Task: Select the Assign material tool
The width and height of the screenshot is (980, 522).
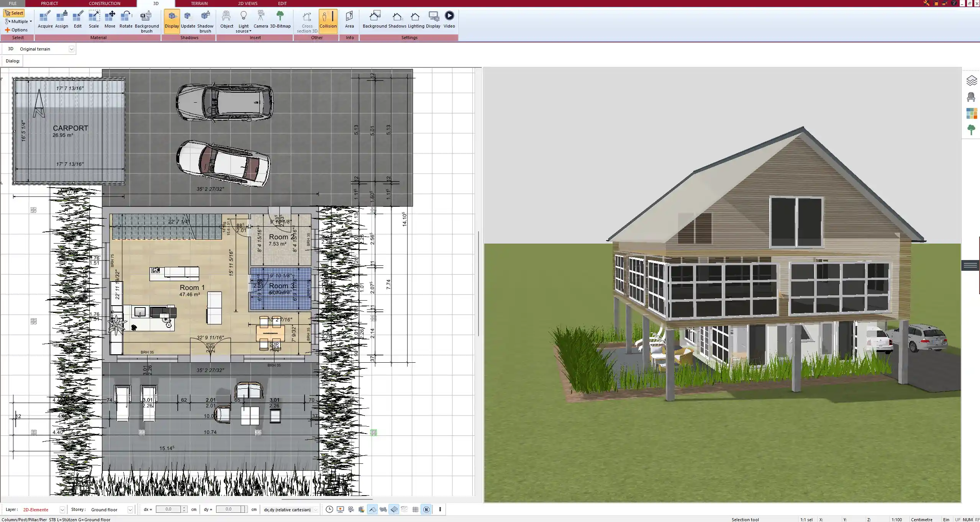Action: click(62, 20)
